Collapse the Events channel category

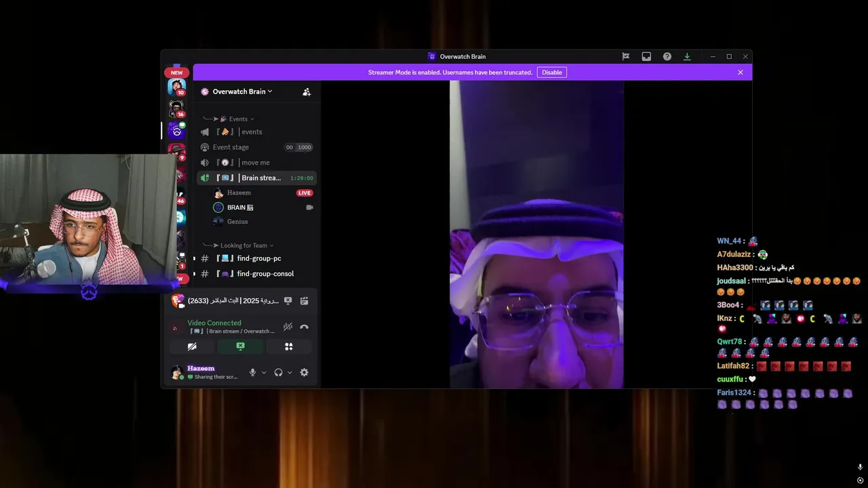[x=237, y=119]
